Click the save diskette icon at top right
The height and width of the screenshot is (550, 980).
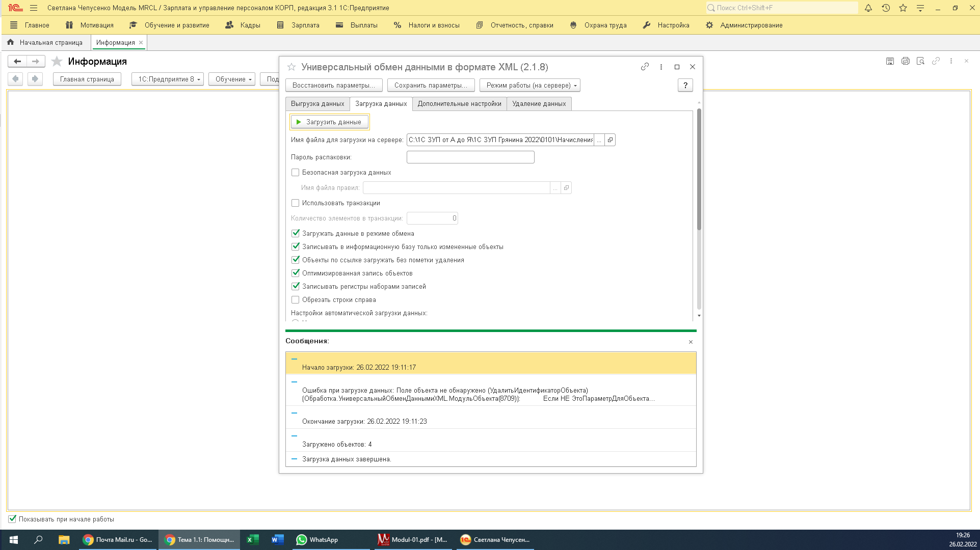(x=890, y=61)
